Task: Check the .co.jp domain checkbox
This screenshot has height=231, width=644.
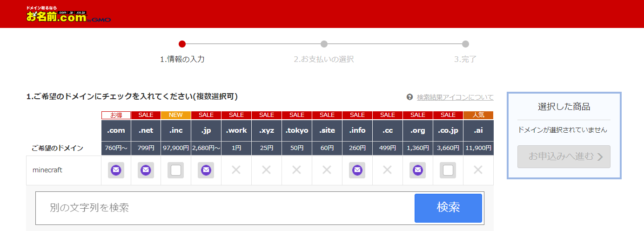Action: [448, 170]
